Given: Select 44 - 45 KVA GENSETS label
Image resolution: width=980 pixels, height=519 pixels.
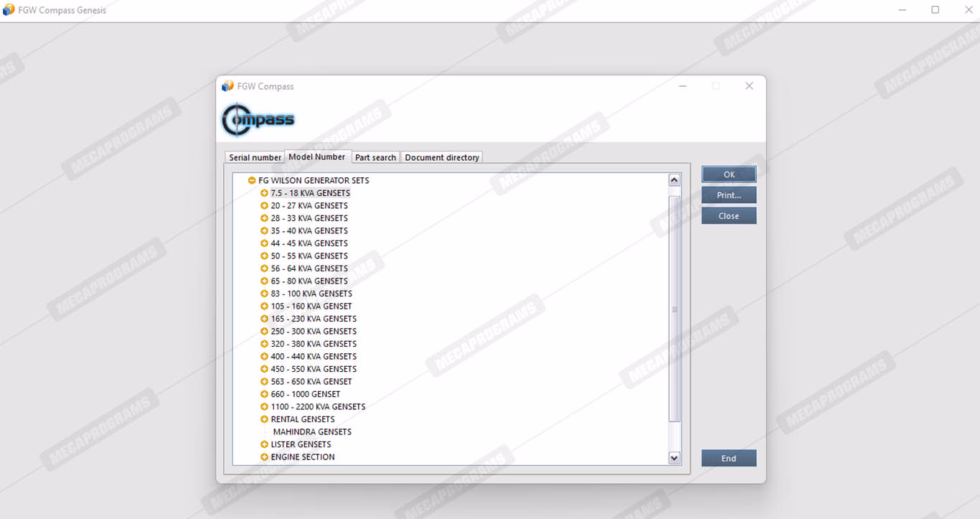Looking at the screenshot, I should (x=309, y=243).
